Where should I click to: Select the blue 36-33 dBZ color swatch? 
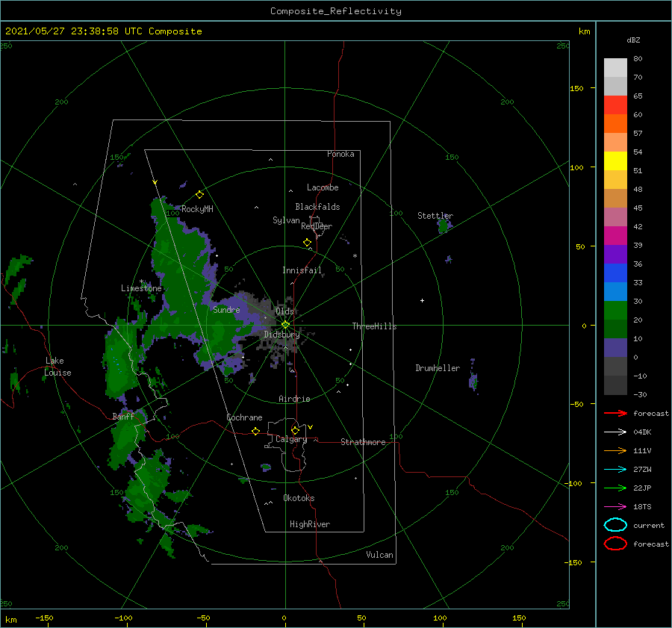point(615,273)
